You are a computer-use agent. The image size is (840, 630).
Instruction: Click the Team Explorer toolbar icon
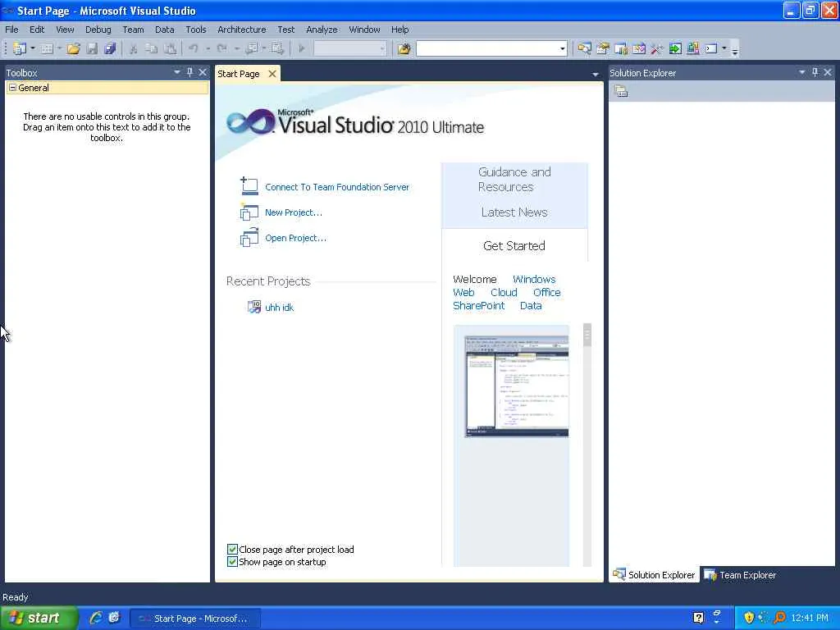pos(621,48)
